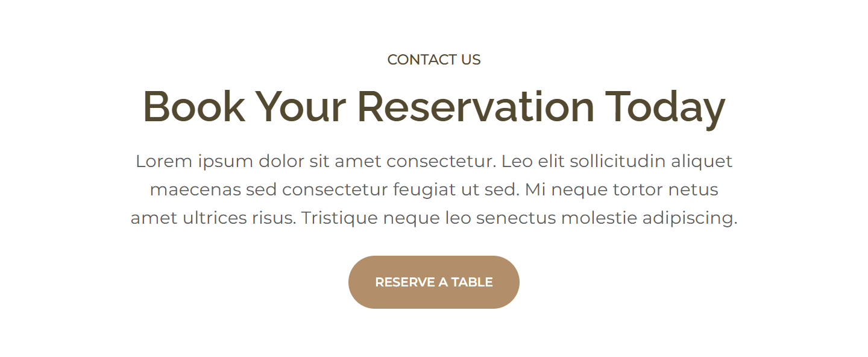
Task: Click the word Reservation in the heading
Action: tap(476, 107)
